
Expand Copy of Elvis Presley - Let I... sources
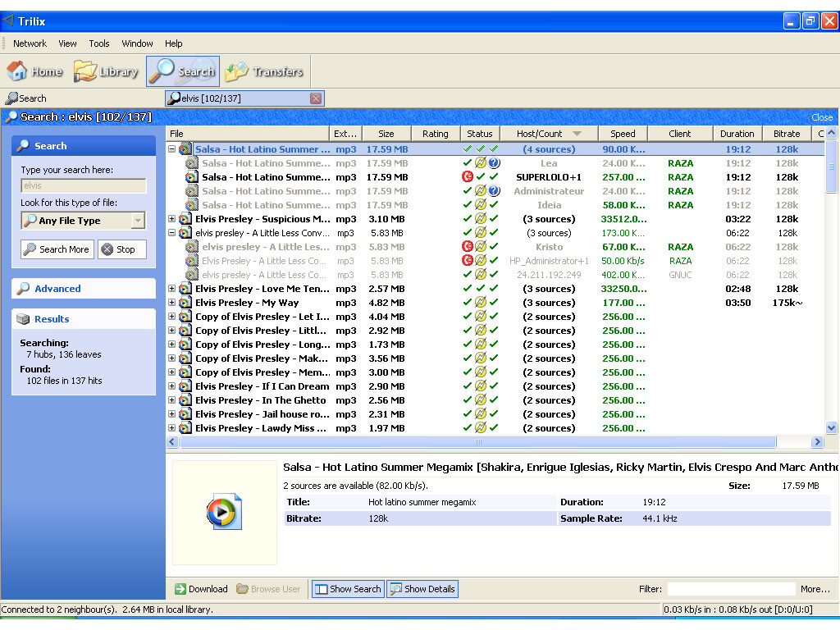coord(172,316)
